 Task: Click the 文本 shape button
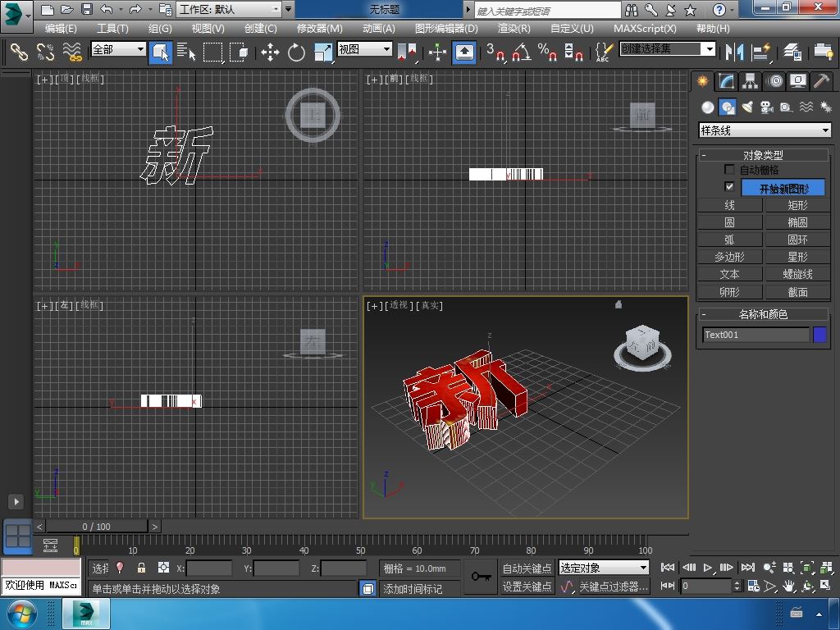(x=729, y=274)
